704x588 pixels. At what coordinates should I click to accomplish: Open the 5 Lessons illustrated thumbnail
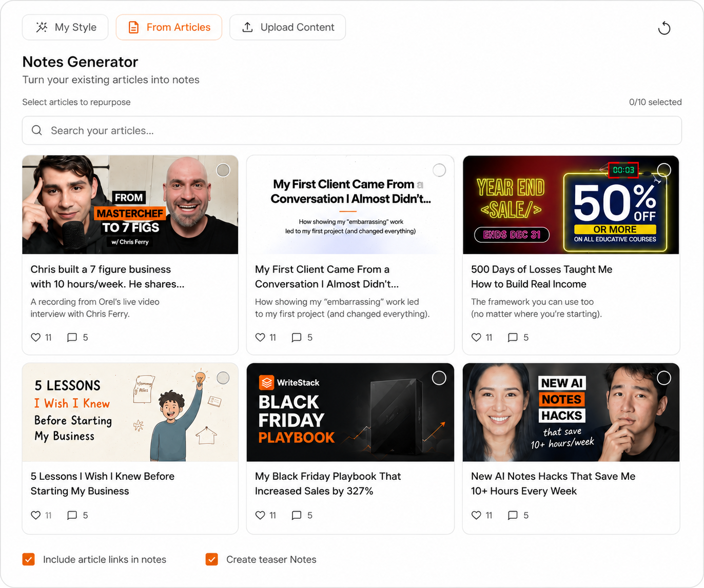tap(130, 413)
